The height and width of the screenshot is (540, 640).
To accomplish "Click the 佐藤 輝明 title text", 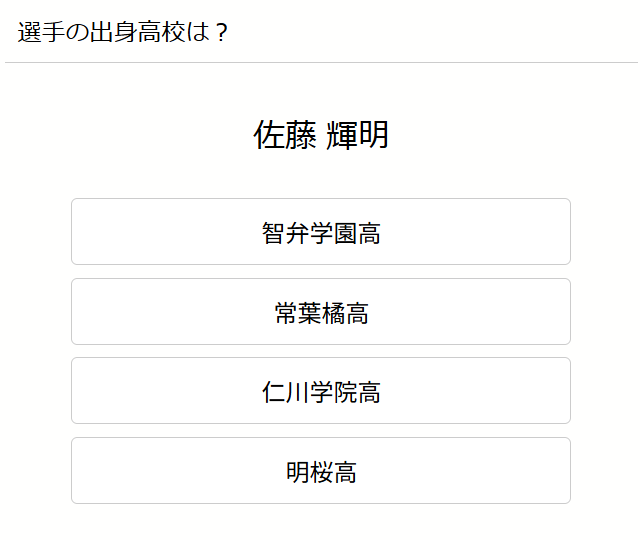I will coord(320,135).
